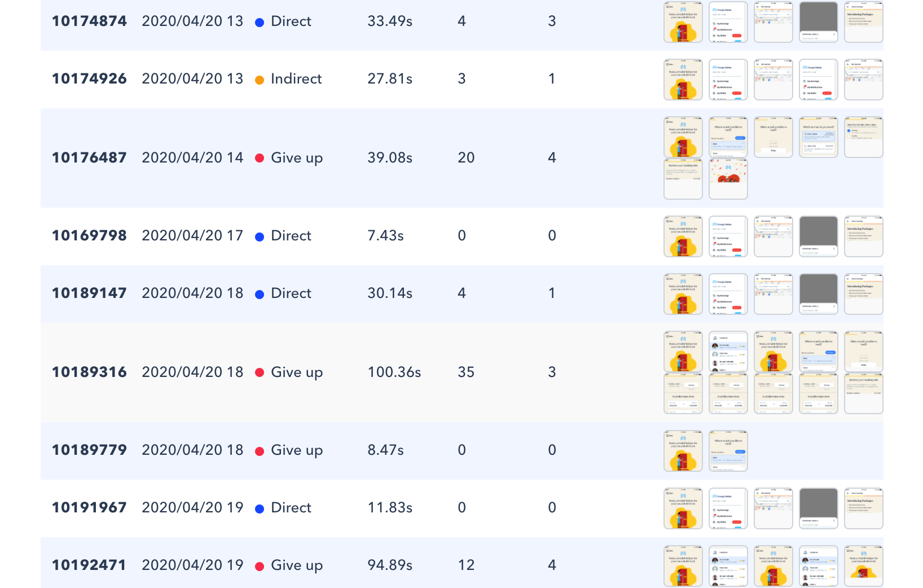Open first red-door thumbnail in row 10174926

pyautogui.click(x=683, y=80)
